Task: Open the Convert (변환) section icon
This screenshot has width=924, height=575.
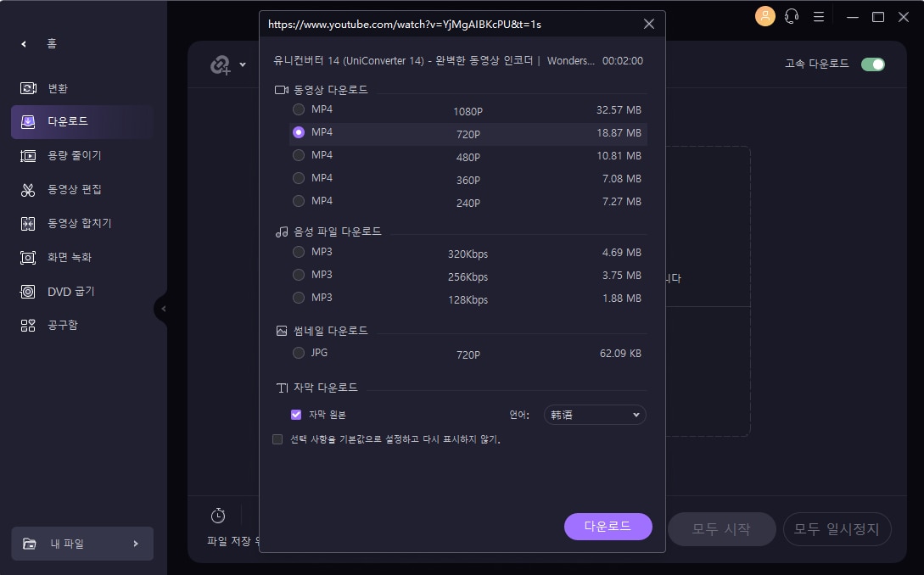Action: coord(28,88)
